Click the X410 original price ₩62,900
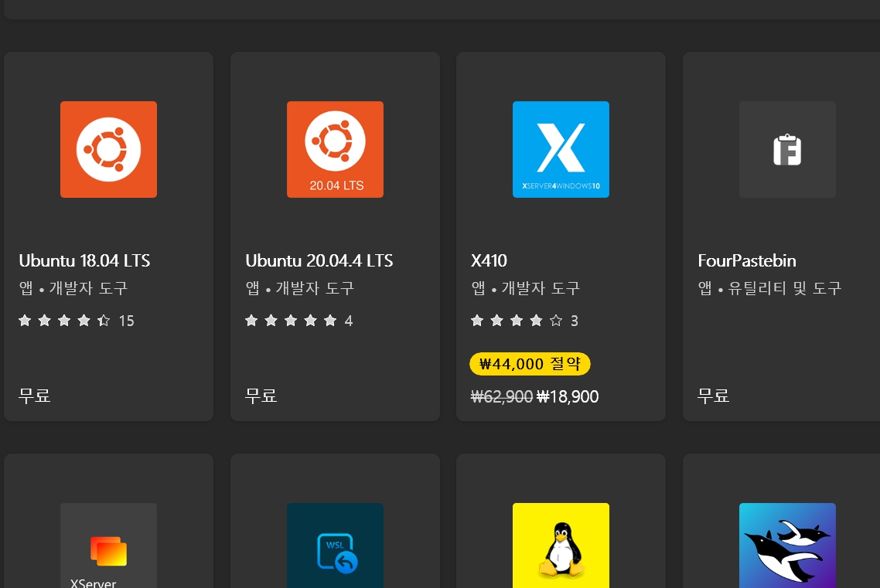This screenshot has width=880, height=588. tap(502, 397)
